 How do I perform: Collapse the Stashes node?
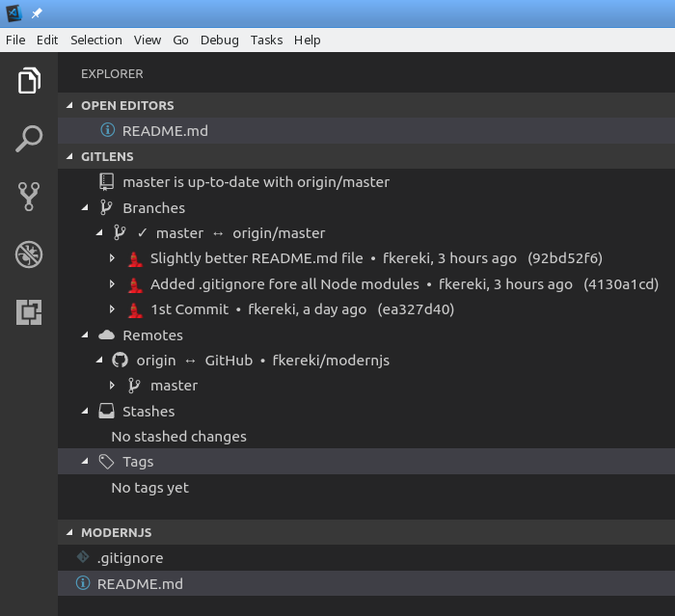[x=85, y=412]
